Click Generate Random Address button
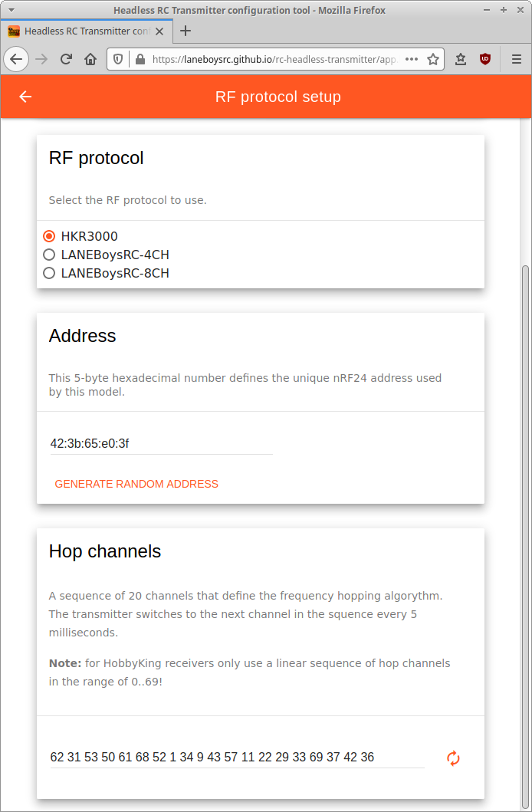This screenshot has width=532, height=812. [x=136, y=484]
